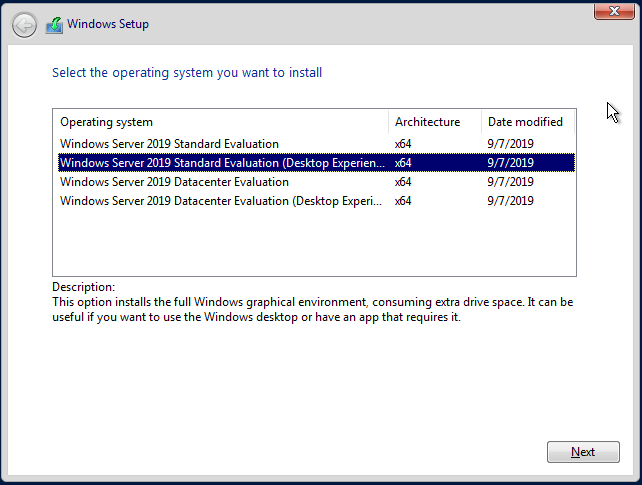Click x64 in the last Datacenter row

click(403, 201)
